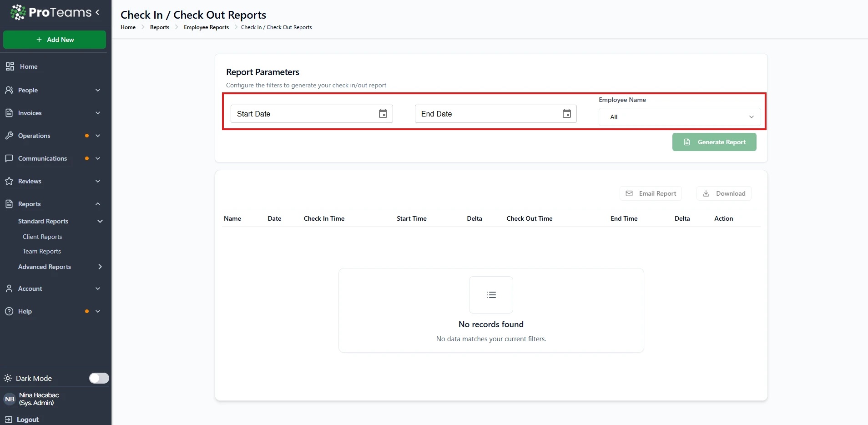868x425 pixels.
Task: Open Team Reports in the sidebar
Action: [x=42, y=251]
